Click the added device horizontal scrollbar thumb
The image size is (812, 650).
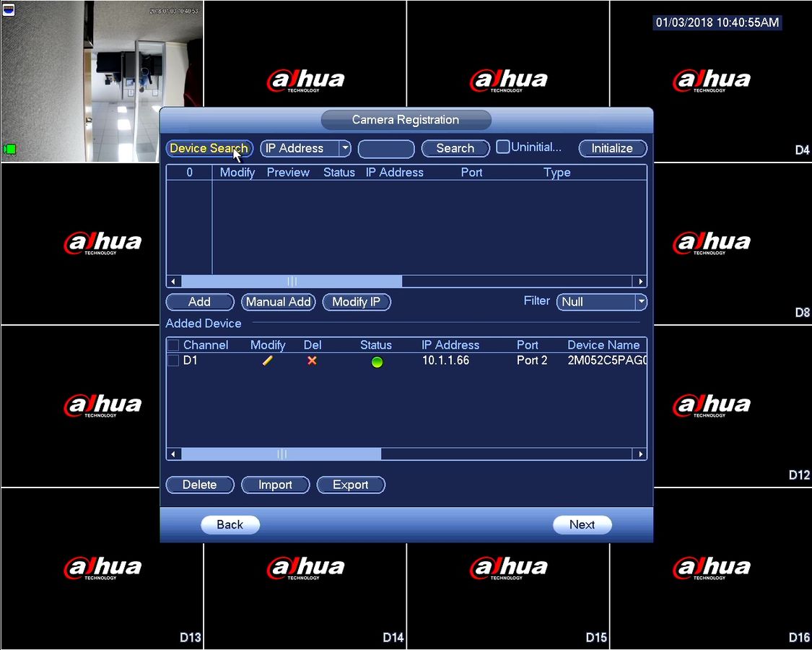click(281, 454)
